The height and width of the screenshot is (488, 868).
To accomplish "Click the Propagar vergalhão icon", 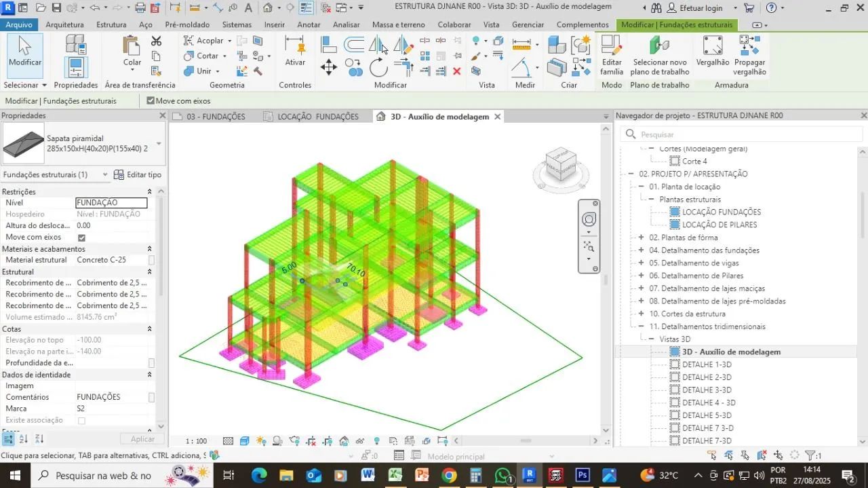I will [x=749, y=56].
